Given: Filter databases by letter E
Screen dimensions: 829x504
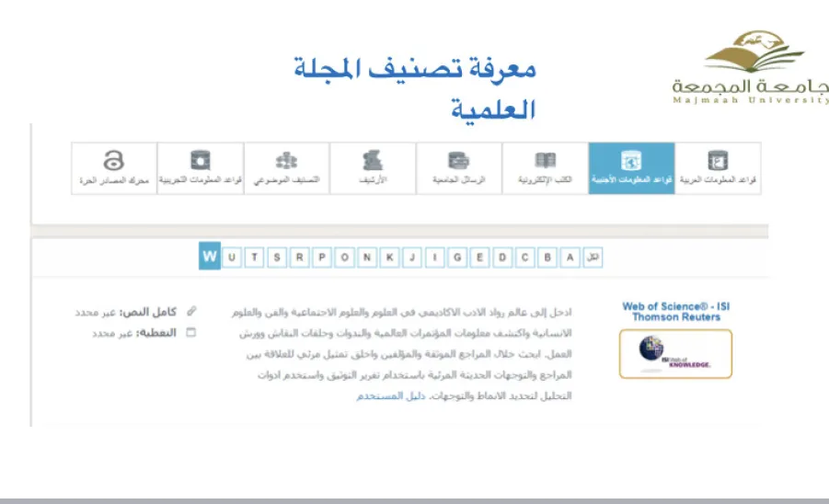Looking at the screenshot, I should [x=479, y=258].
